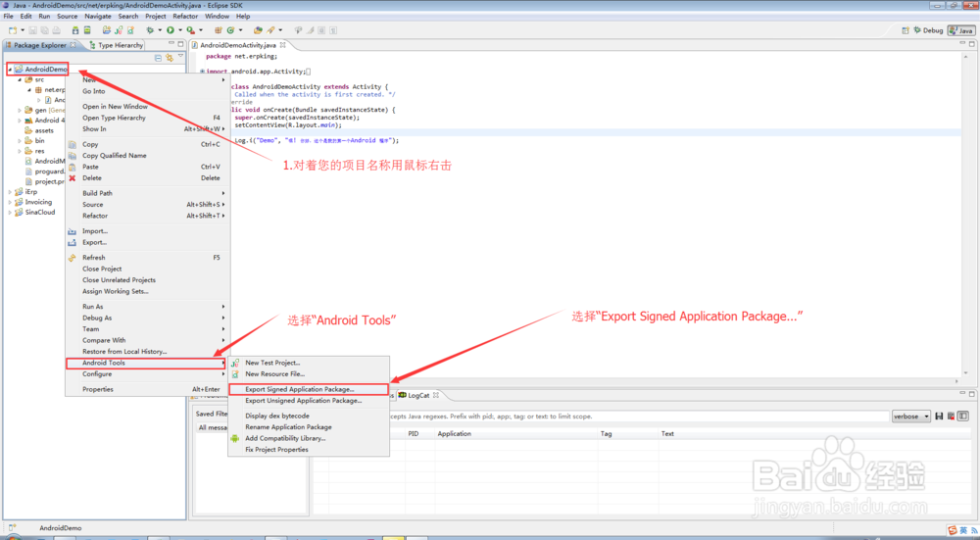Image resolution: width=980 pixels, height=540 pixels.
Task: Choose Export Unsigned Application Package
Action: [309, 401]
